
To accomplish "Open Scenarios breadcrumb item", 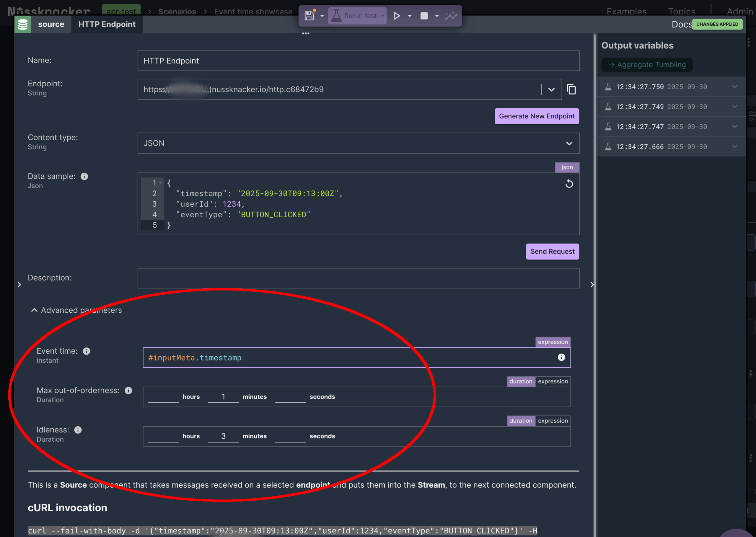I will coord(177,12).
